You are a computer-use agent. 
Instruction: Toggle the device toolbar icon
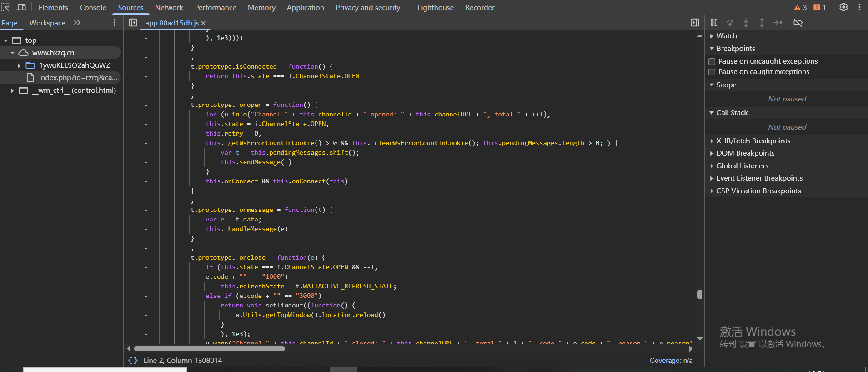point(21,7)
